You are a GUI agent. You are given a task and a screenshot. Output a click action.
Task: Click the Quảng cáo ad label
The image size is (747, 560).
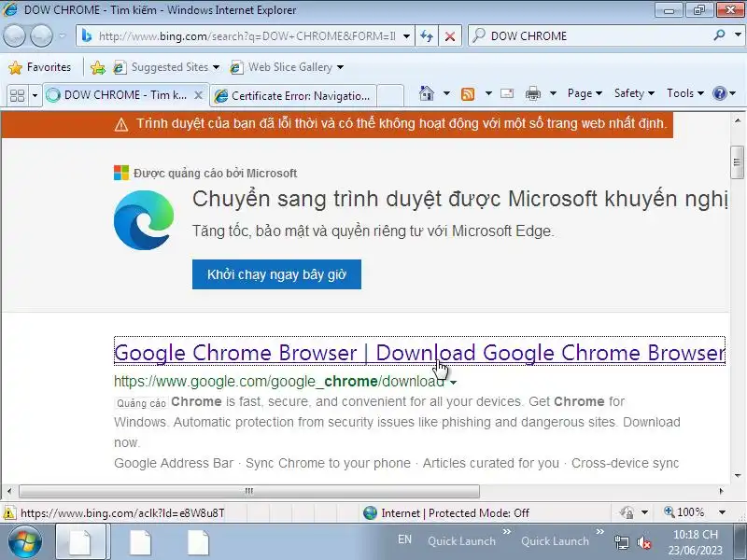tap(142, 403)
